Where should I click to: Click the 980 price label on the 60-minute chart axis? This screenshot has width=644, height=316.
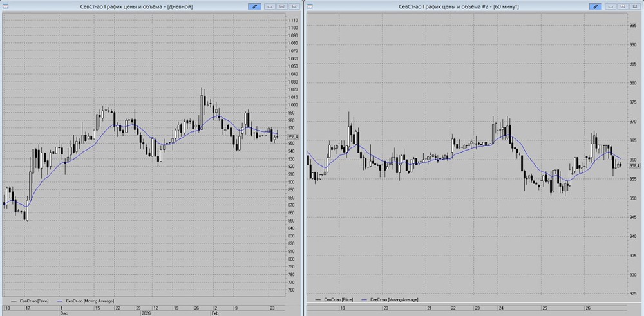633,83
